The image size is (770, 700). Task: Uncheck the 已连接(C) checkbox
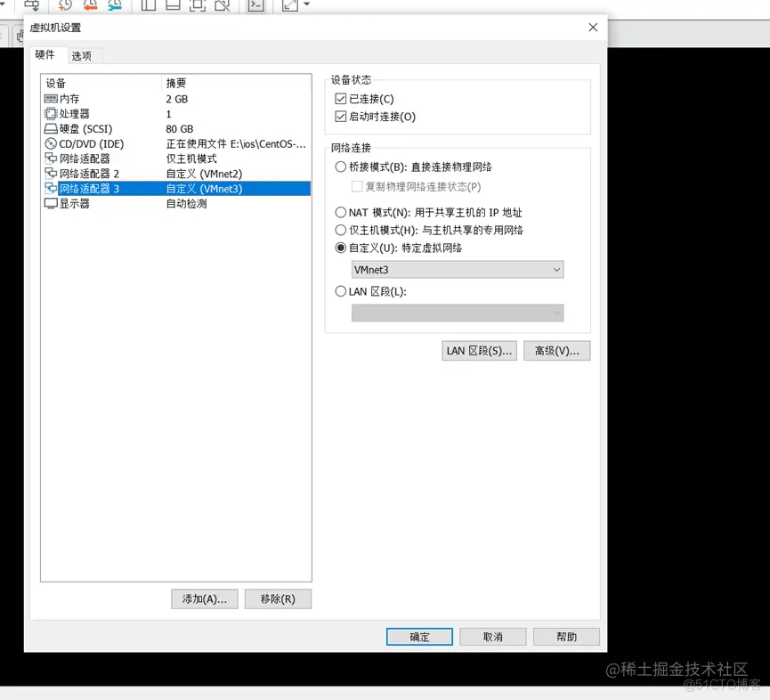(x=341, y=98)
